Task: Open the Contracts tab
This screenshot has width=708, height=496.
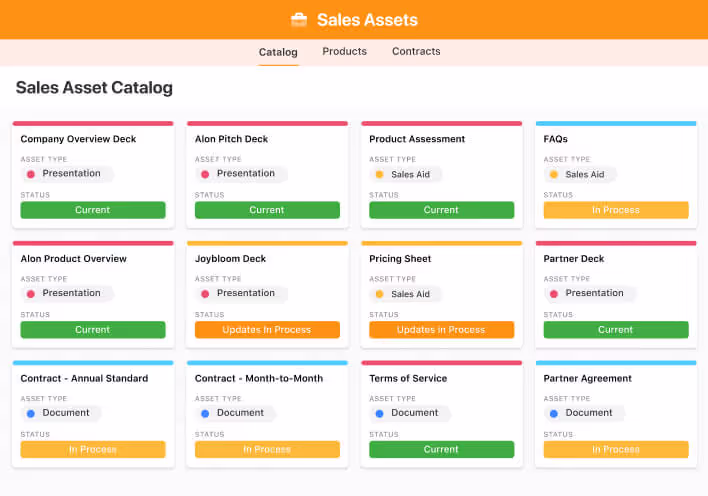Action: coord(416,51)
